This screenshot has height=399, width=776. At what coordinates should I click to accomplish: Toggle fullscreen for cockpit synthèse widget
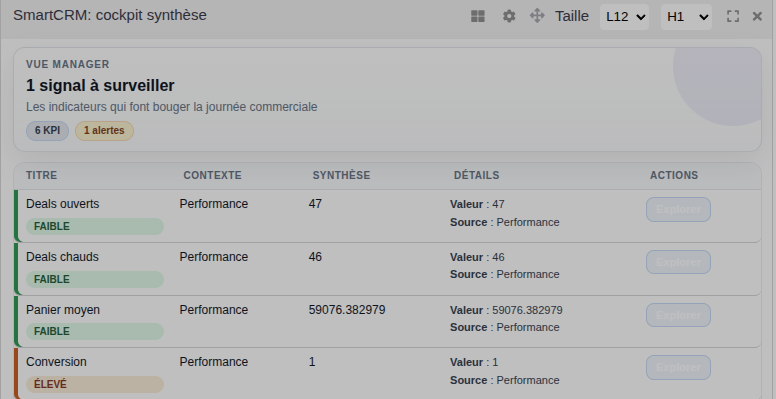tap(733, 16)
